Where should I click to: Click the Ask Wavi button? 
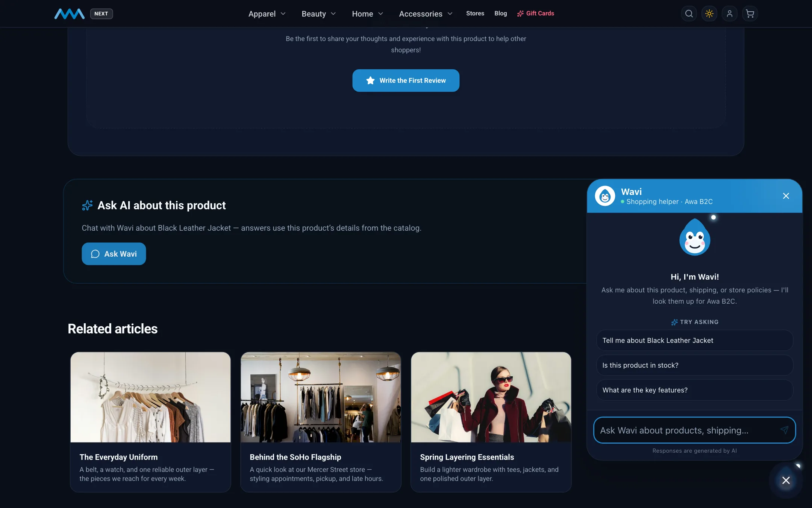[x=114, y=254]
